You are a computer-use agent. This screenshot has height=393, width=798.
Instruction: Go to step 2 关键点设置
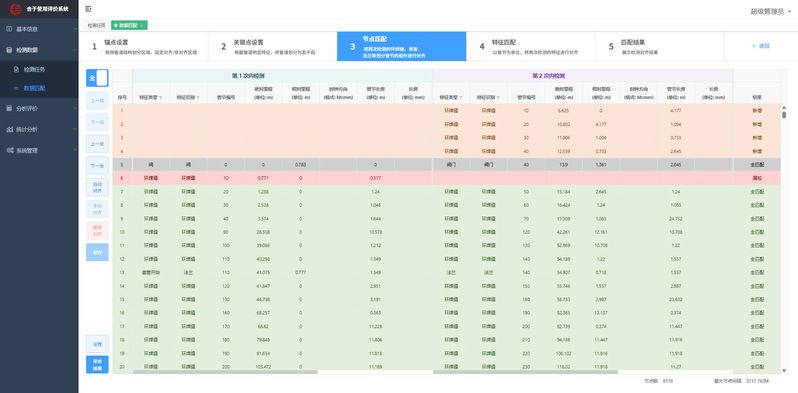(272, 46)
